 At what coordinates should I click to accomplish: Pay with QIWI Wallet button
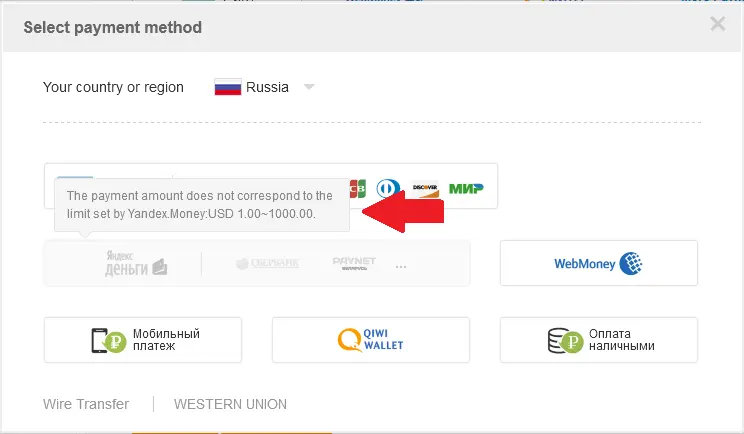(371, 340)
